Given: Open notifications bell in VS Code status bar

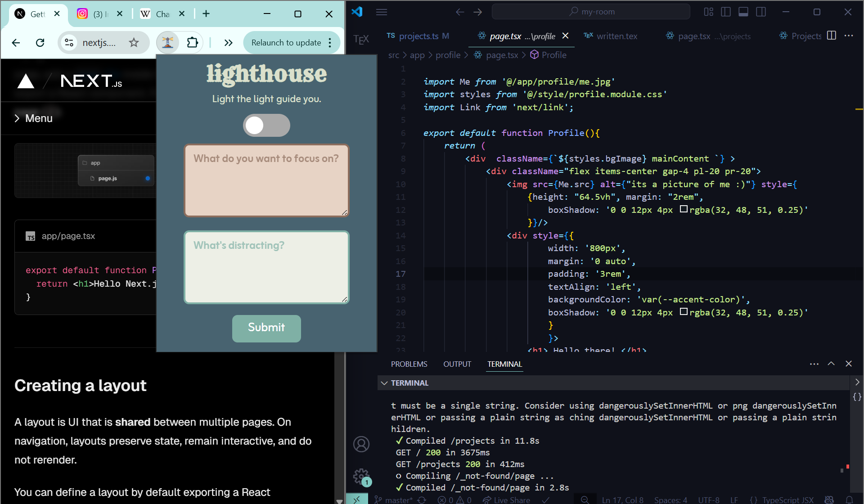Looking at the screenshot, I should pos(849,500).
